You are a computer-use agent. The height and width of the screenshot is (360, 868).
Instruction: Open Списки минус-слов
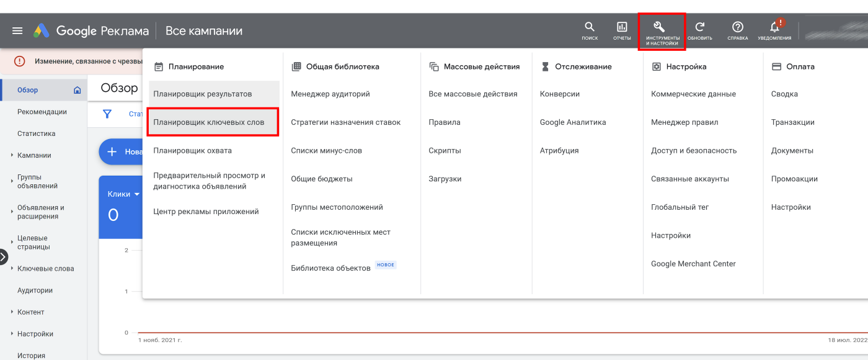point(327,150)
